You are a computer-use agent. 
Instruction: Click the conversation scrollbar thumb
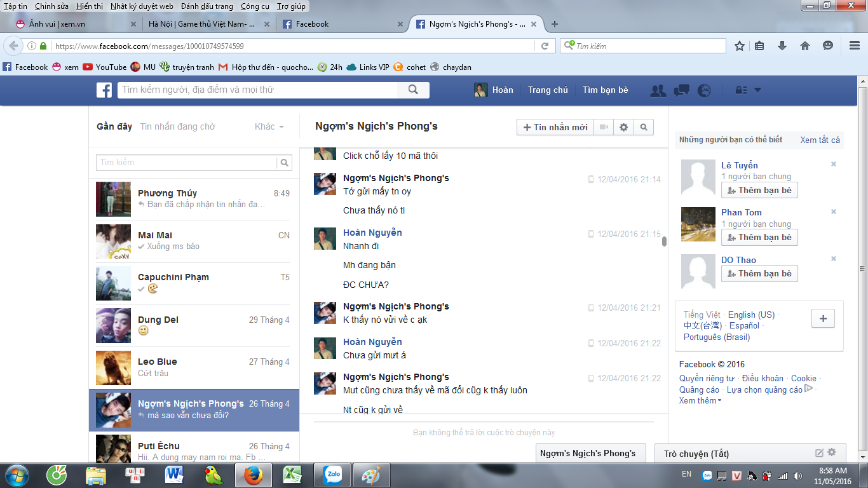pyautogui.click(x=664, y=241)
